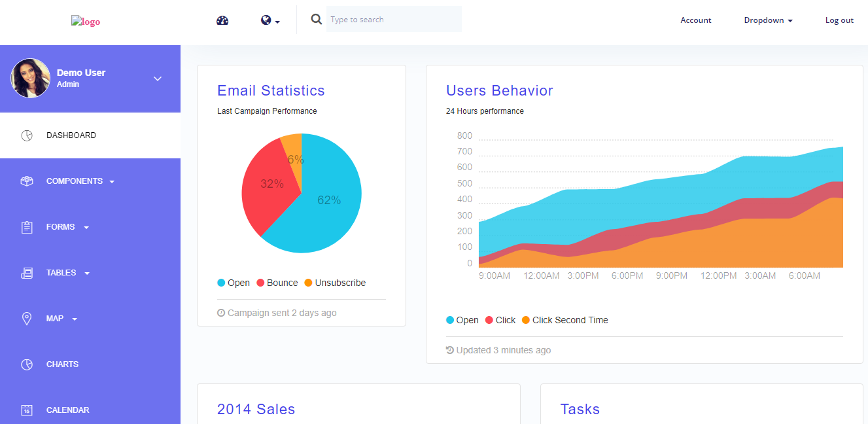Viewport: 868px width, 424px height.
Task: Click the Demo User avatar photo
Action: click(x=30, y=79)
